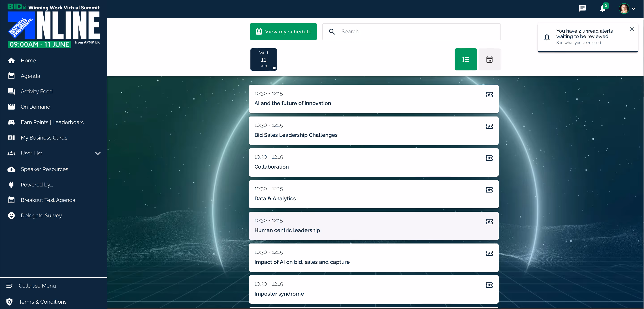Click View my schedule button
Image resolution: width=644 pixels, height=309 pixels.
[x=283, y=32]
